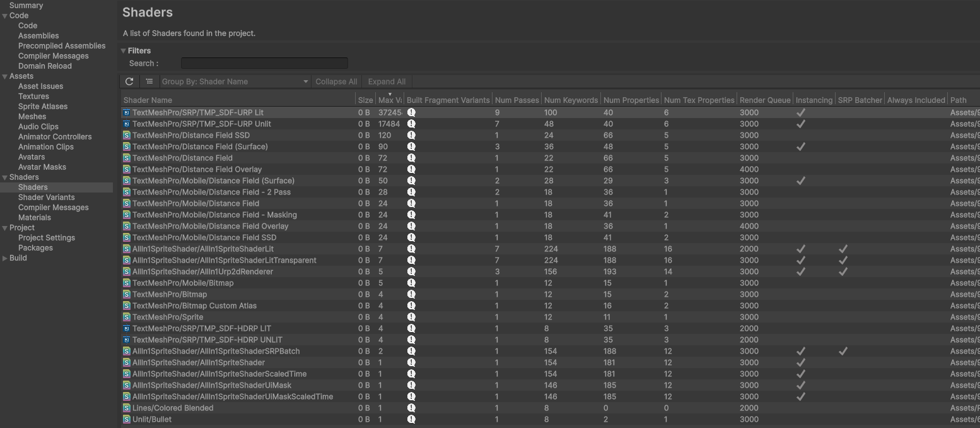This screenshot has width=980, height=428.
Task: Select the AllIn1SpriteShaderLitTransparent row name
Action: coord(225,260)
